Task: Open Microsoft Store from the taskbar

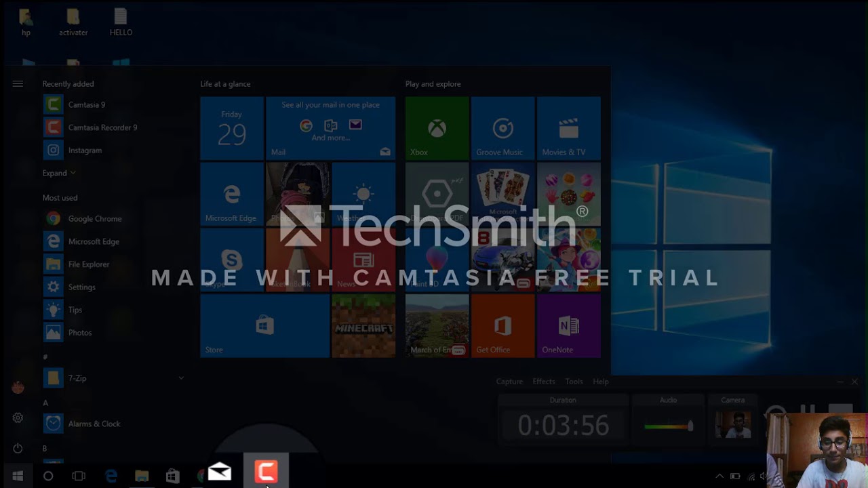Action: coord(173,476)
